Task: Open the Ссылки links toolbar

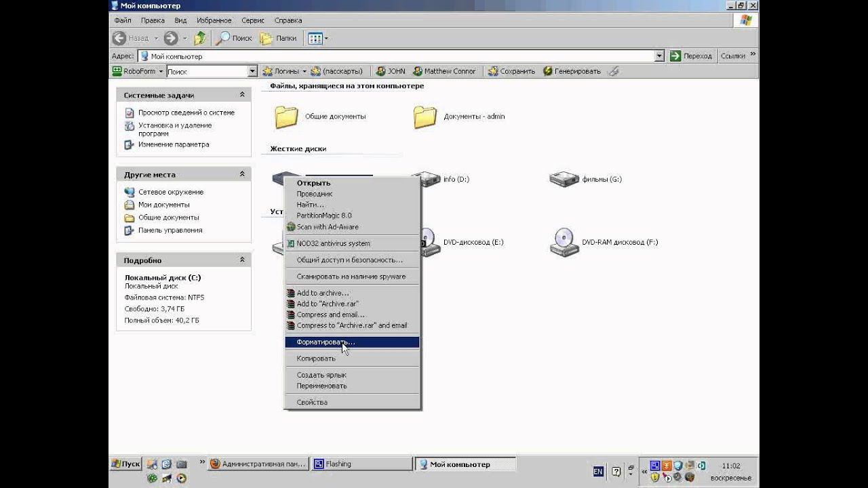Action: click(733, 56)
